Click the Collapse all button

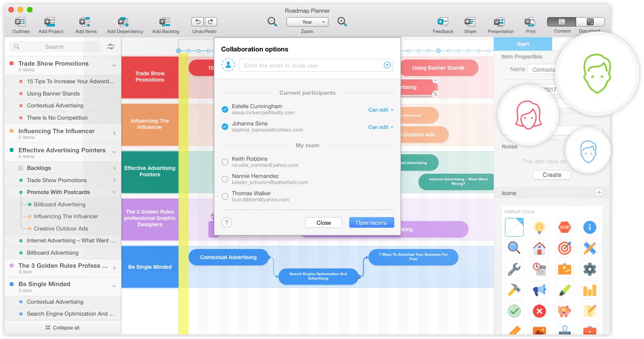pos(62,327)
